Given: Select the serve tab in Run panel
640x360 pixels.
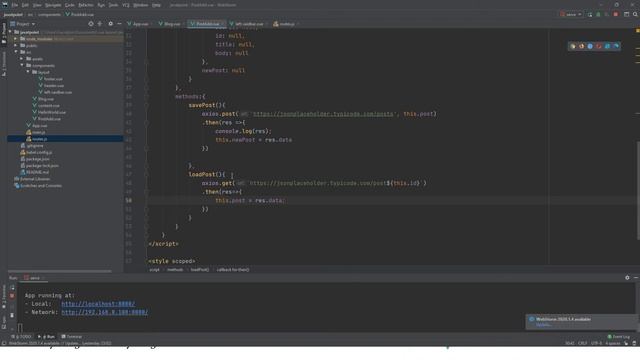Looking at the screenshot, I should [34, 278].
